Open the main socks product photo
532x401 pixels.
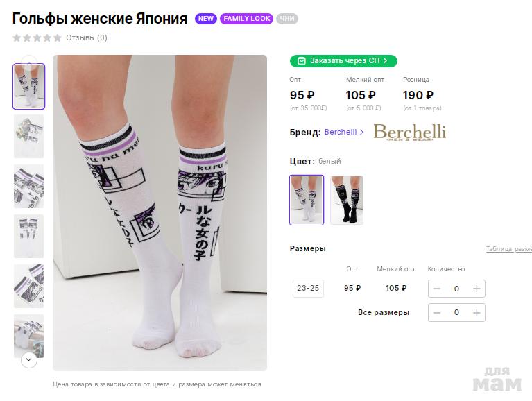(160, 212)
